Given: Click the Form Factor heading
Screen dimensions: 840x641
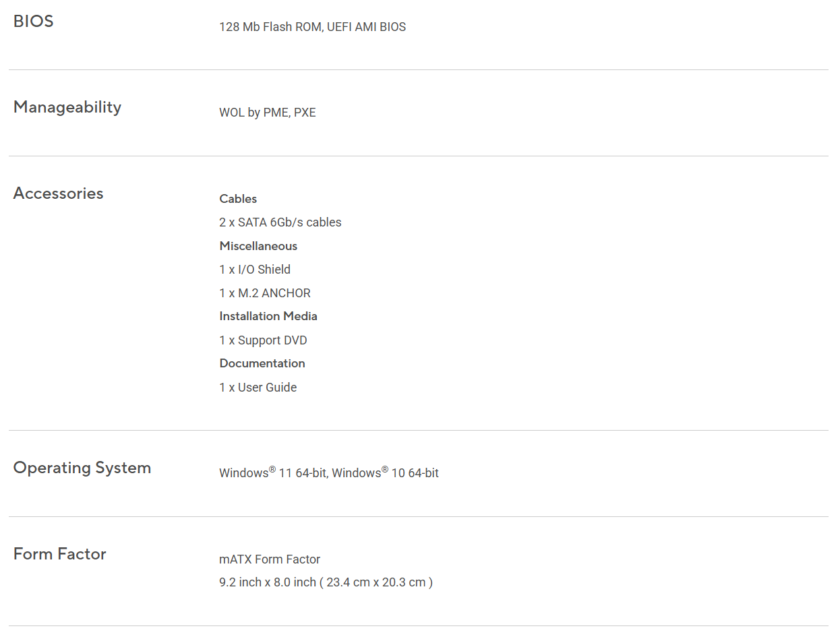Looking at the screenshot, I should [60, 554].
